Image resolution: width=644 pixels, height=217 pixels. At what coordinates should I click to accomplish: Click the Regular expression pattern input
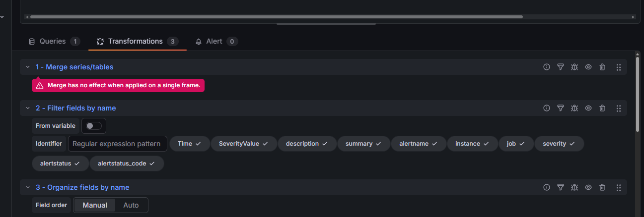point(118,144)
